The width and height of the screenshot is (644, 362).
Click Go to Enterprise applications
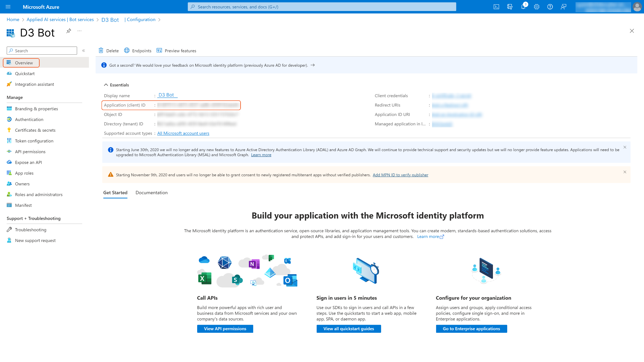click(x=471, y=329)
